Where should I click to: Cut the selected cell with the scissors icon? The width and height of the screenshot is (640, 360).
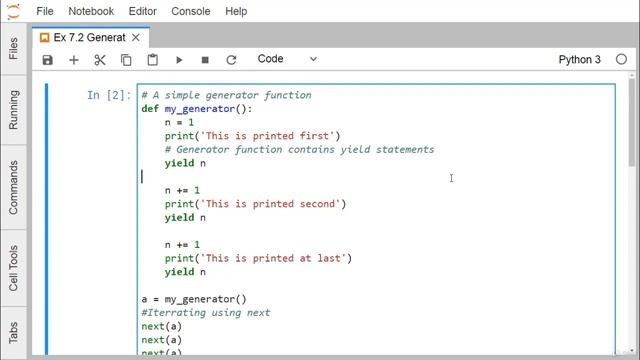tap(100, 60)
